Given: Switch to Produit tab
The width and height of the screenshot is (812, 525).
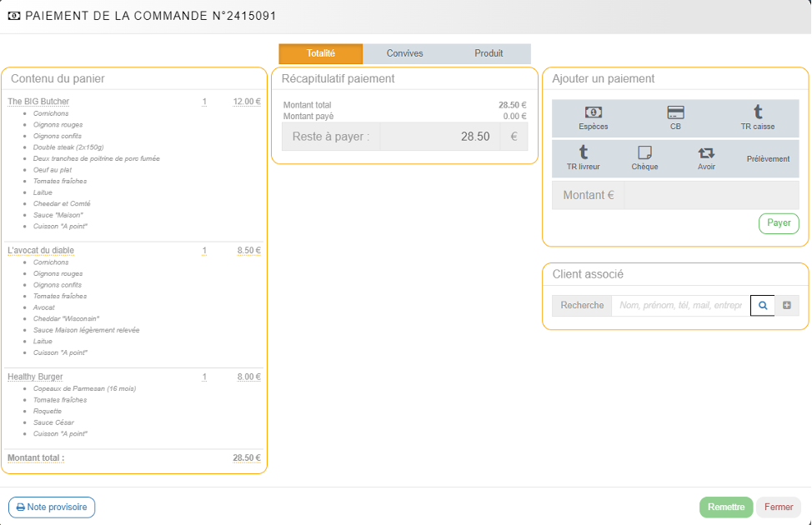Looking at the screenshot, I should [489, 53].
